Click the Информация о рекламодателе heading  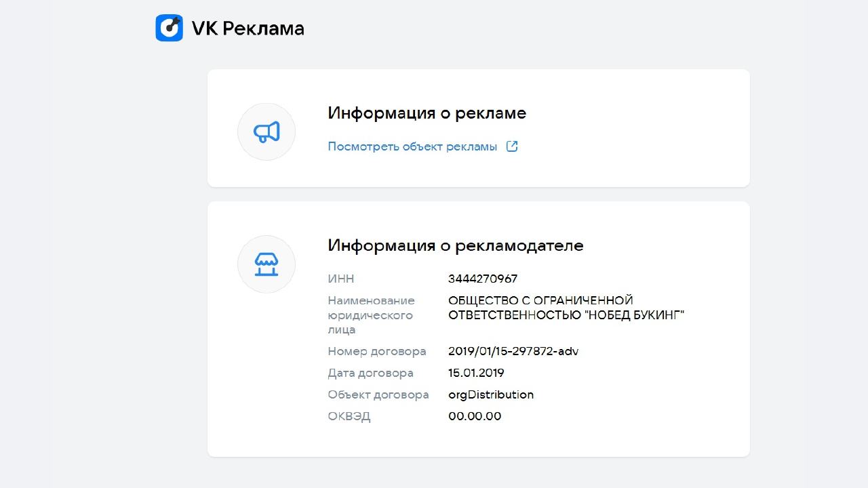coord(456,245)
